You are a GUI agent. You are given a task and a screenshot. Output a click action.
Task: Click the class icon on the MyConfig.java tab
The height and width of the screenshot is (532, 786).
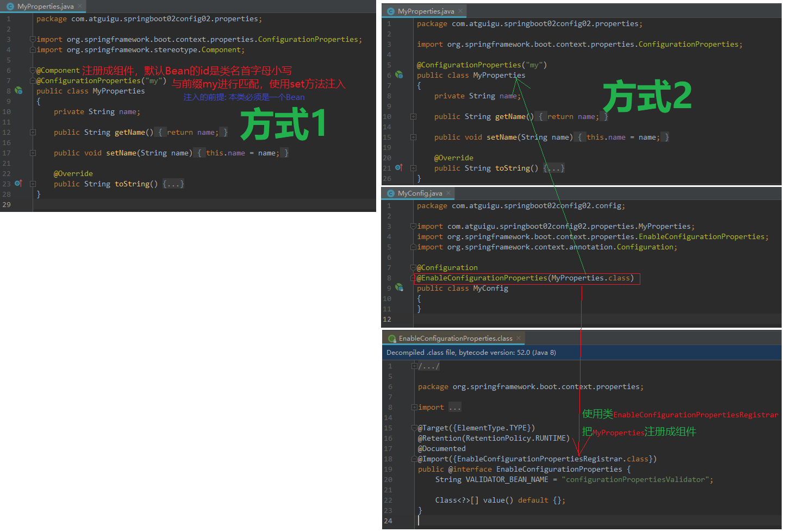click(390, 193)
